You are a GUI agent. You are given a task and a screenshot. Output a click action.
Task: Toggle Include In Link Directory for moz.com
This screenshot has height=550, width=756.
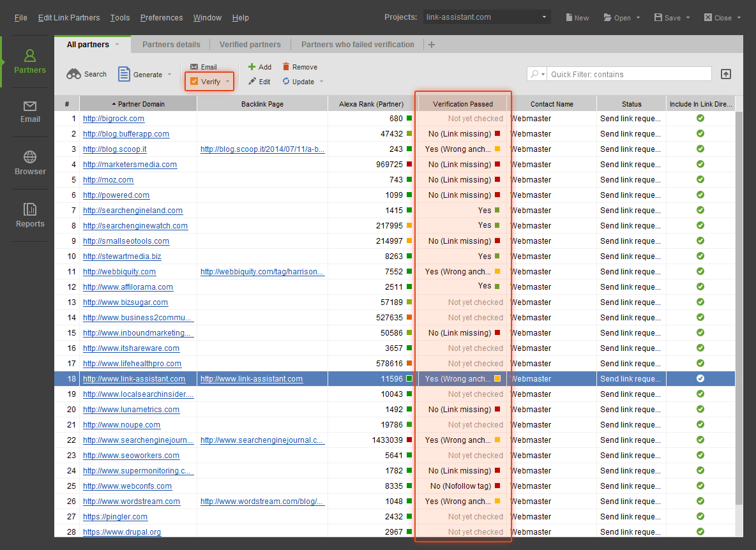pos(700,180)
